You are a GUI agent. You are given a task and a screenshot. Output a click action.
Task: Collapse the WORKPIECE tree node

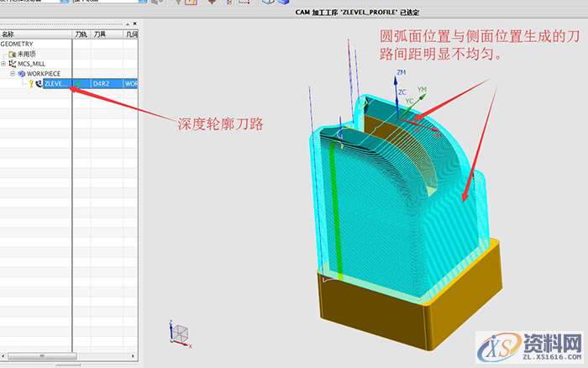click(13, 74)
